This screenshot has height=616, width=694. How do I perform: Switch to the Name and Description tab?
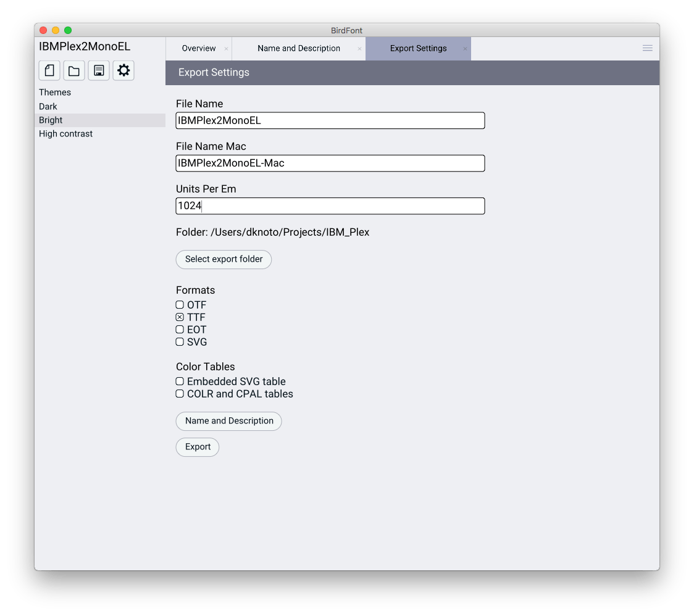299,48
